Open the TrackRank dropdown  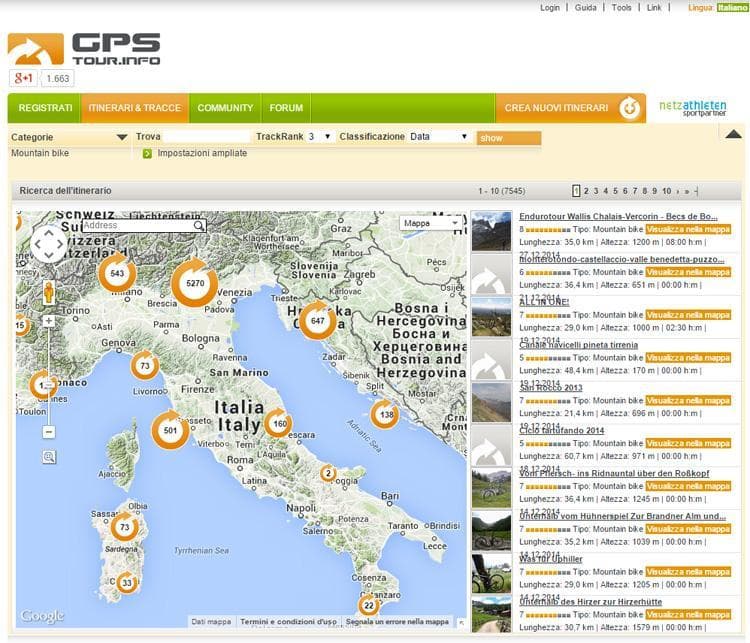[320, 137]
